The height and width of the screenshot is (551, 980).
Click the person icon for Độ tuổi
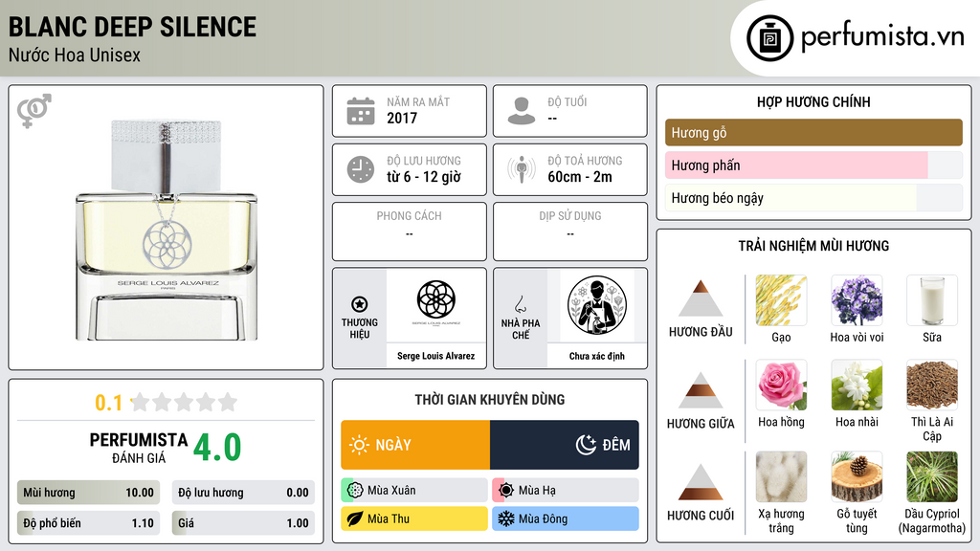pos(522,111)
